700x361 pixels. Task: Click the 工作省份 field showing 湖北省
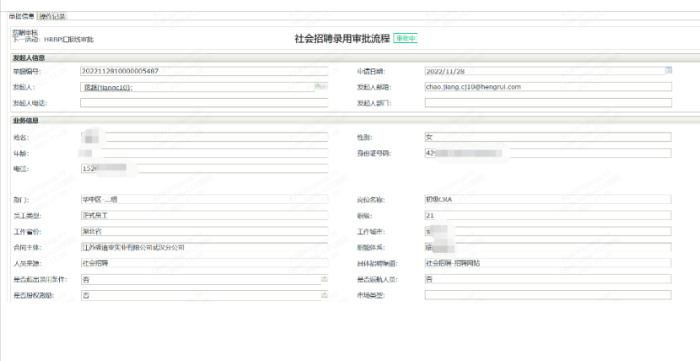click(x=204, y=232)
